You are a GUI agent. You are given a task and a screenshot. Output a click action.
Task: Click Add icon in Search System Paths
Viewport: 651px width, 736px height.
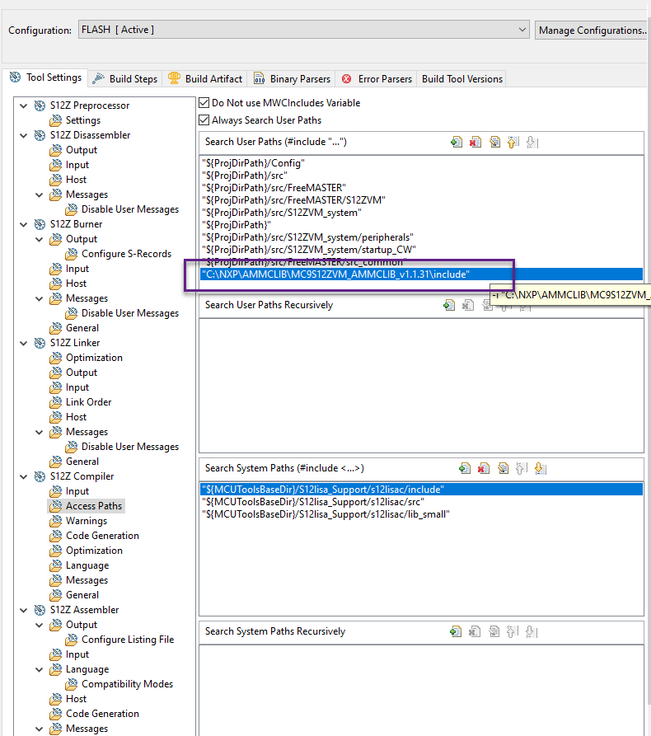pyautogui.click(x=465, y=468)
